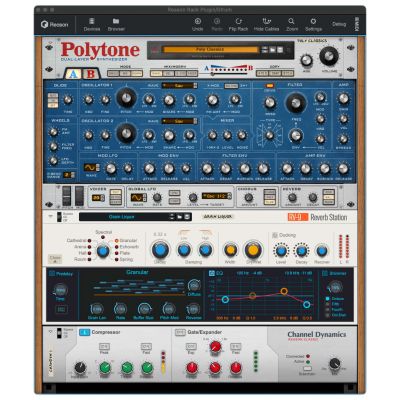Open the Devices panel in the toolbar
400x400 pixels.
coord(92,25)
